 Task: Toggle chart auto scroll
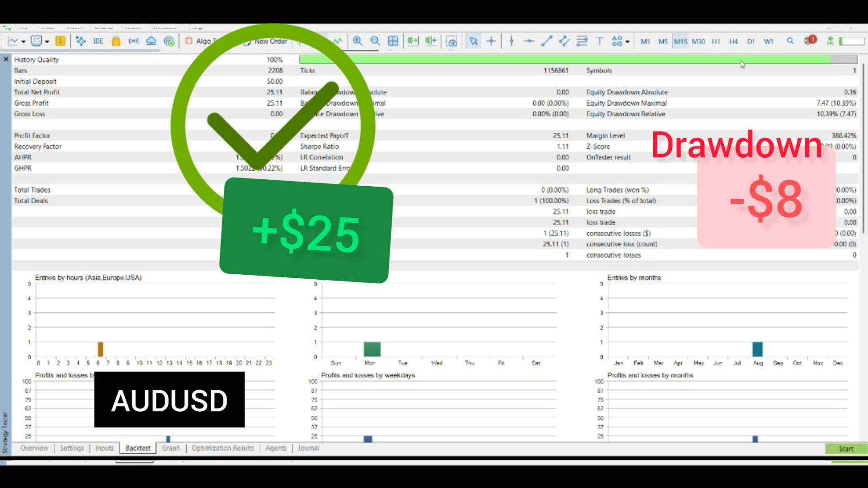click(x=413, y=41)
